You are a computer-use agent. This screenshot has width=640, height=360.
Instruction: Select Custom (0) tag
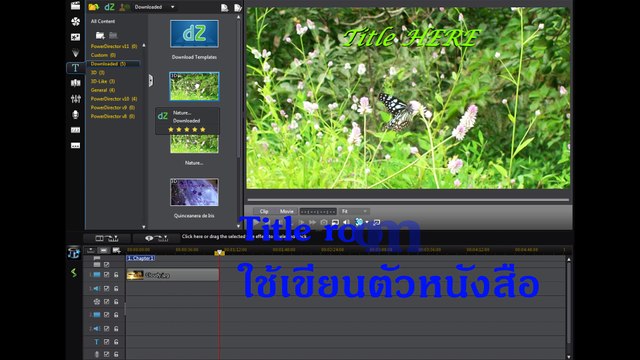click(103, 55)
